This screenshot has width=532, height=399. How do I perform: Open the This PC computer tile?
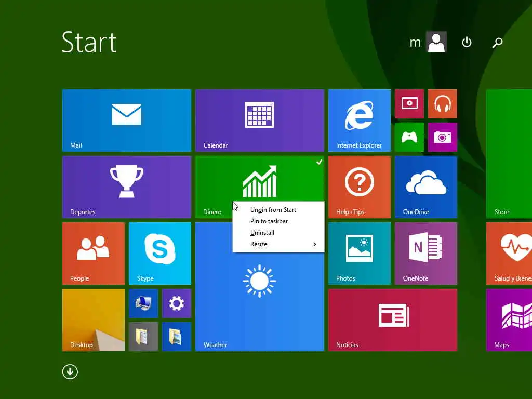click(143, 303)
